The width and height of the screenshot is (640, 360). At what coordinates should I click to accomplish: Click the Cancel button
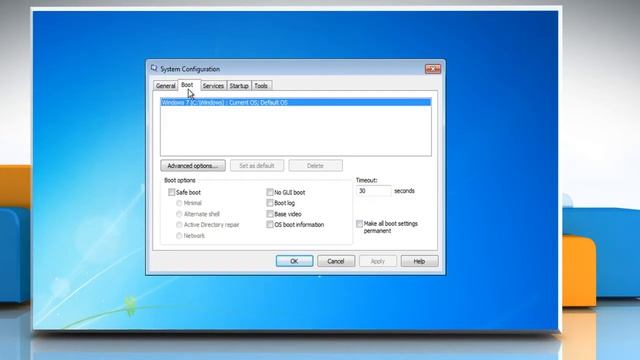tap(336, 261)
